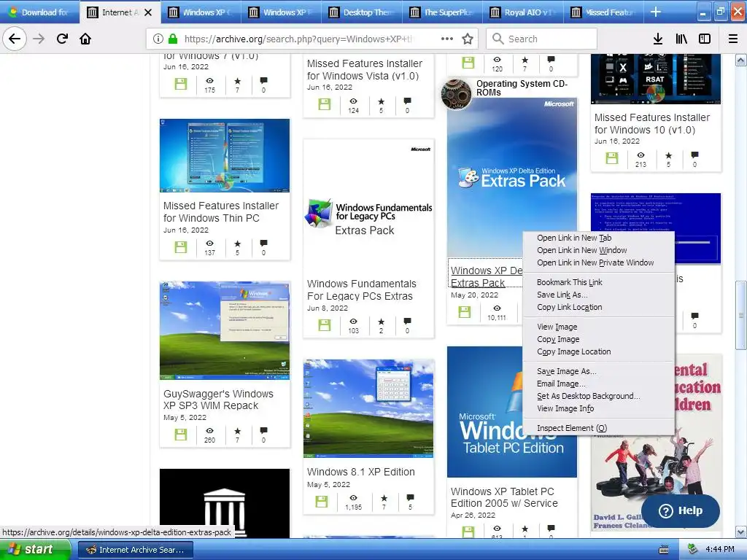747x560 pixels.
Task: Click the archive.org address bar URL
Action: [x=298, y=39]
